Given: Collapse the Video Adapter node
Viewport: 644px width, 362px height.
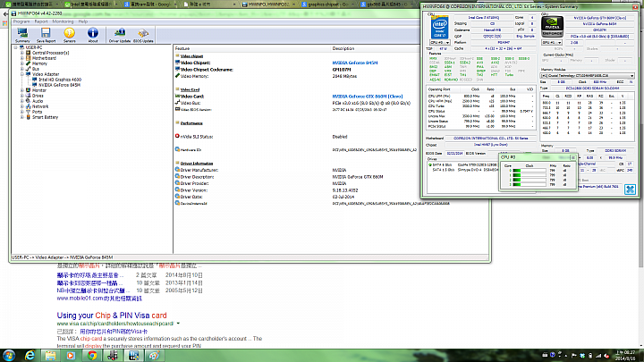Looking at the screenshot, I should point(22,74).
